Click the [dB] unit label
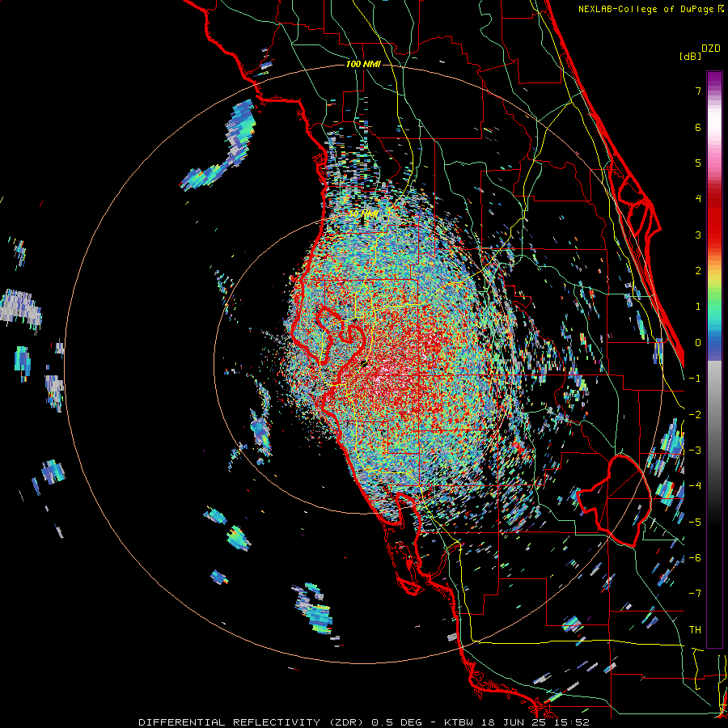The height and width of the screenshot is (728, 728). tap(691, 56)
